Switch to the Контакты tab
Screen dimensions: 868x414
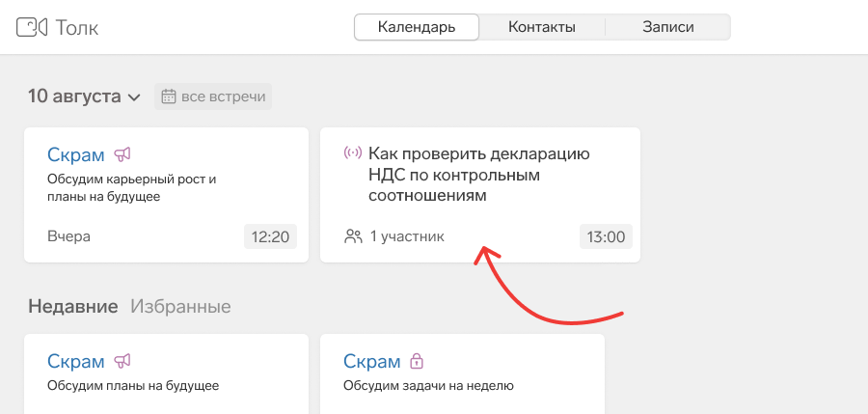[x=542, y=27]
